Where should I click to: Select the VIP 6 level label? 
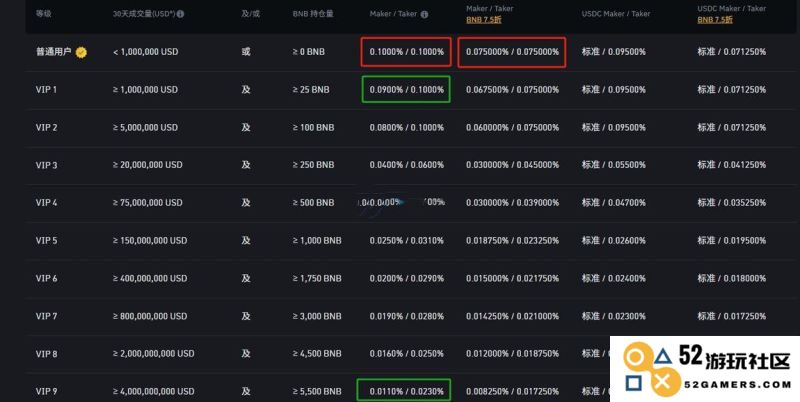pyautogui.click(x=46, y=278)
